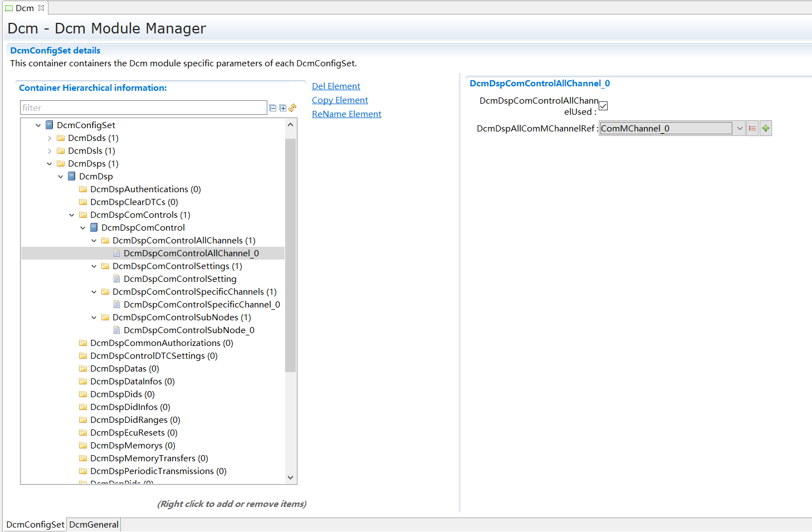Click the expand all tree icon

[x=282, y=108]
